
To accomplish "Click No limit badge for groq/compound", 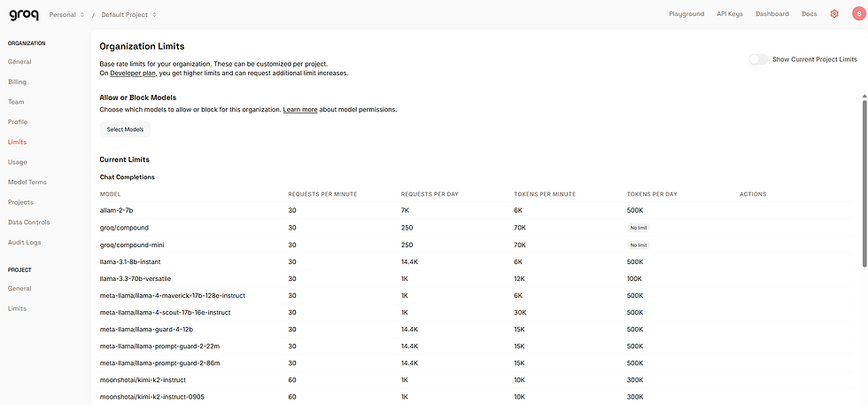I will 638,228.
